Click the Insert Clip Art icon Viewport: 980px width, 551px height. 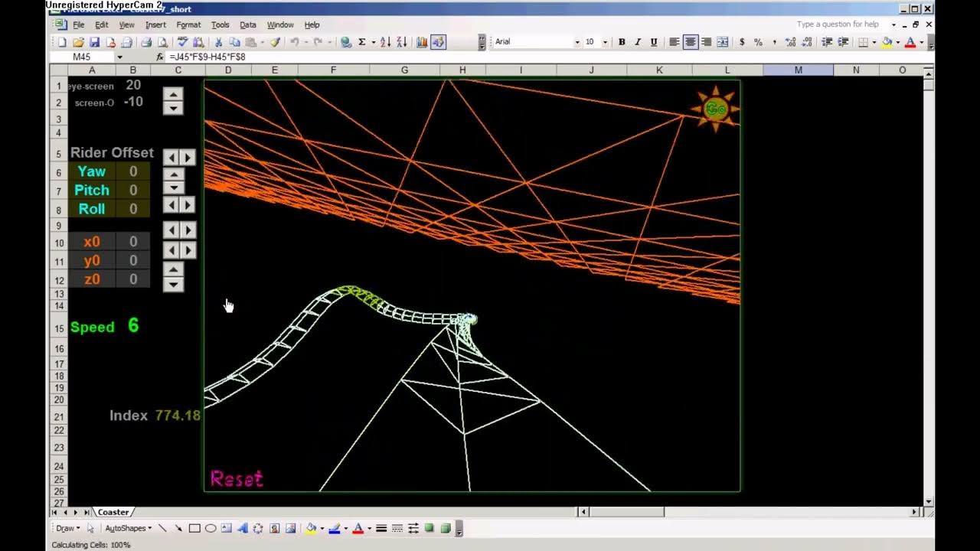[274, 528]
